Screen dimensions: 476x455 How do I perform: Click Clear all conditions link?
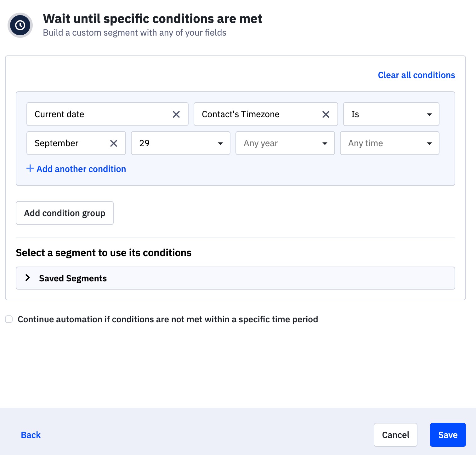click(416, 75)
